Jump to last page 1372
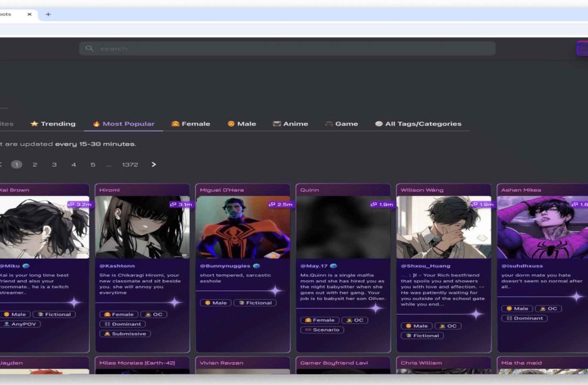The image size is (588, 385). pos(130,165)
